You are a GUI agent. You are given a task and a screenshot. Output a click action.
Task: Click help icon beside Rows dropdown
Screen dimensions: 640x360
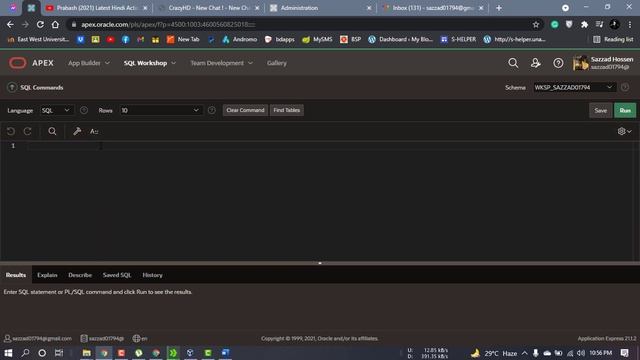click(211, 110)
